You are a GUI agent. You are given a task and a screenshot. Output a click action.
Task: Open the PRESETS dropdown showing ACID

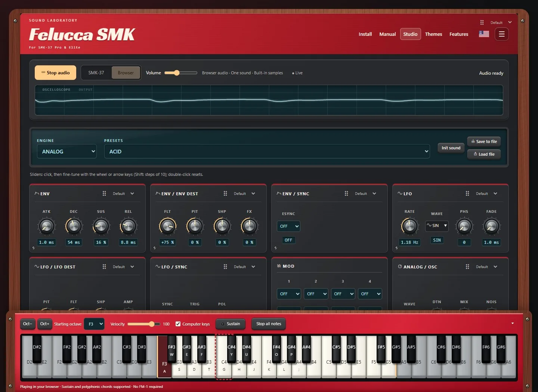click(x=267, y=152)
